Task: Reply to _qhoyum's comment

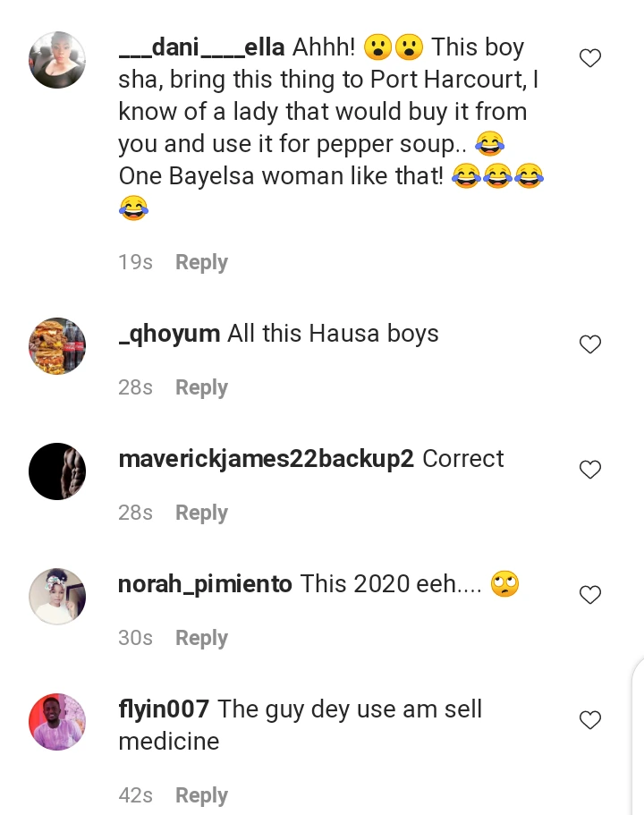Action: 201,387
